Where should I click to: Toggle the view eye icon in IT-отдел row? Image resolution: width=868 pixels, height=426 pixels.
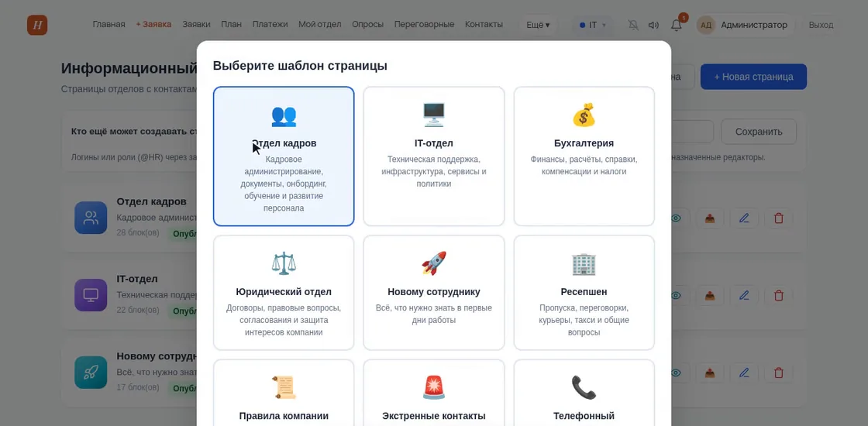tap(676, 295)
